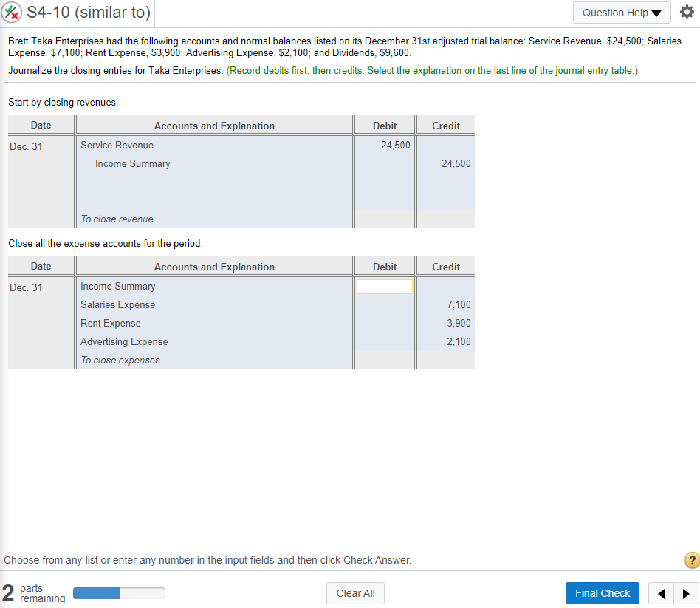Select the 'To close revenue.' explanation line
The image size is (700, 608).
click(118, 219)
